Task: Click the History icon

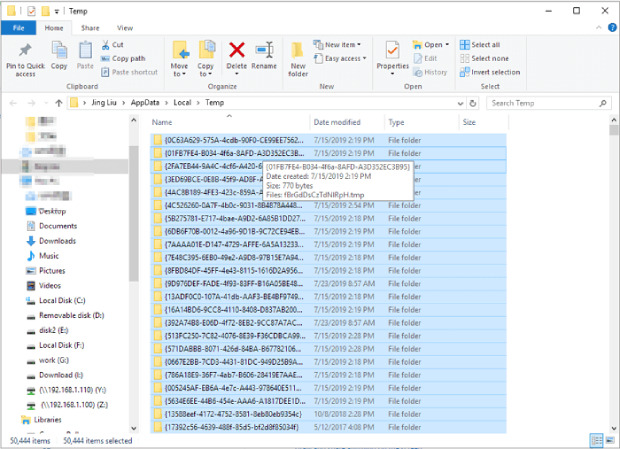Action: tap(418, 72)
